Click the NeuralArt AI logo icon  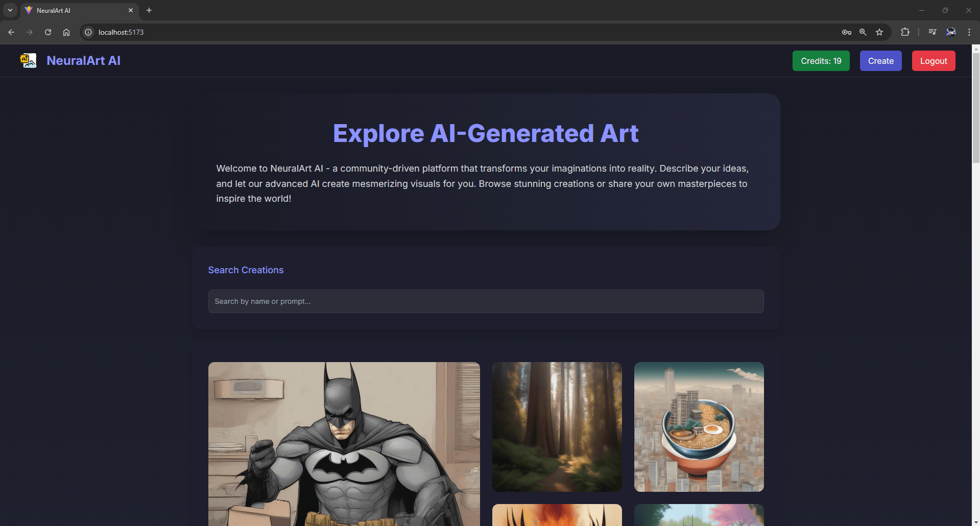tap(29, 60)
